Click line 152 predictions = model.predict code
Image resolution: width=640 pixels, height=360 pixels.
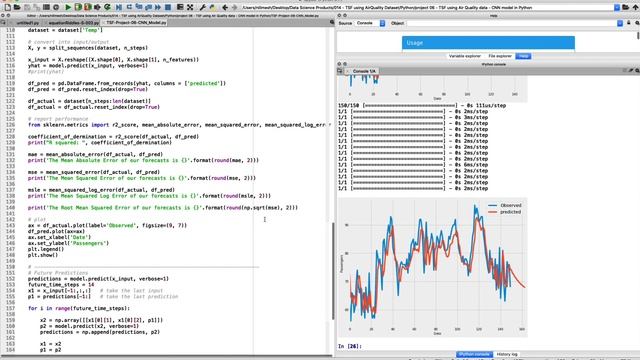coord(98,279)
